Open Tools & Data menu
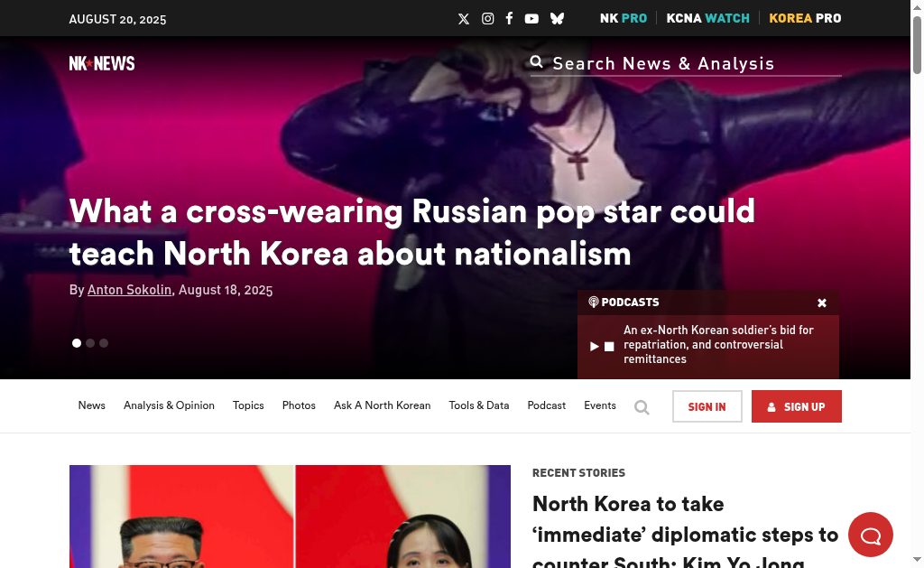The height and width of the screenshot is (568, 924). tap(478, 405)
